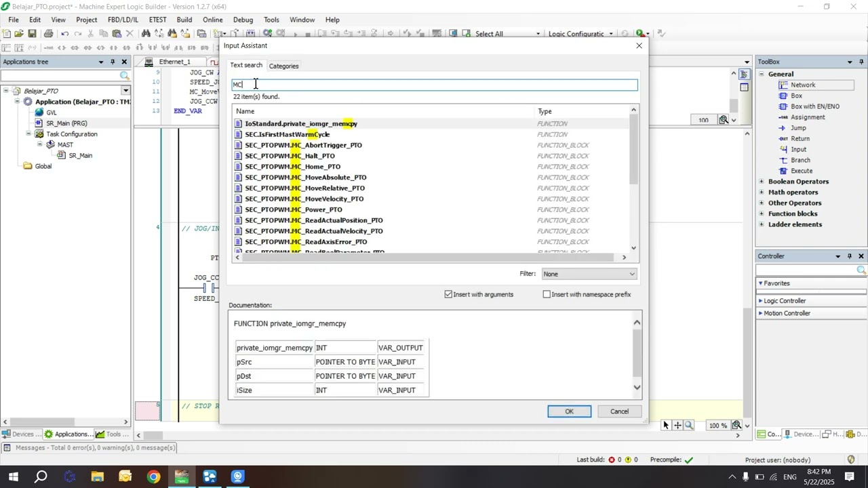
Task: Switch to the Categories tab
Action: [283, 66]
